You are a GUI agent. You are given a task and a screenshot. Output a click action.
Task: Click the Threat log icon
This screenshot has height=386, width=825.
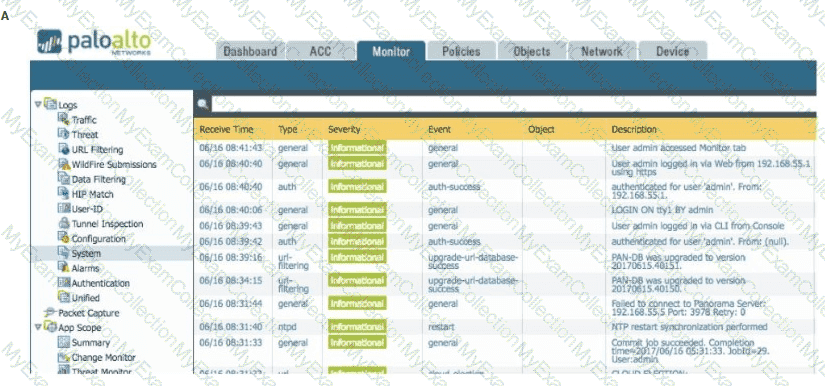pyautogui.click(x=64, y=134)
